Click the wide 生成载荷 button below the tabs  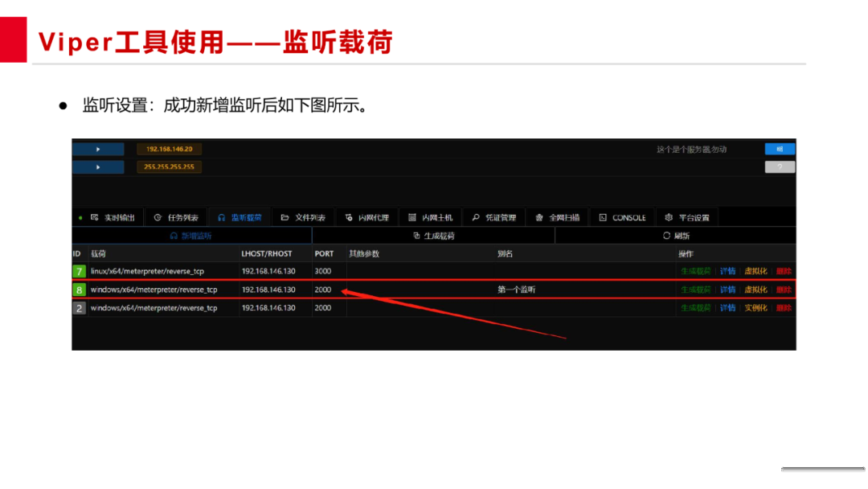tap(433, 236)
